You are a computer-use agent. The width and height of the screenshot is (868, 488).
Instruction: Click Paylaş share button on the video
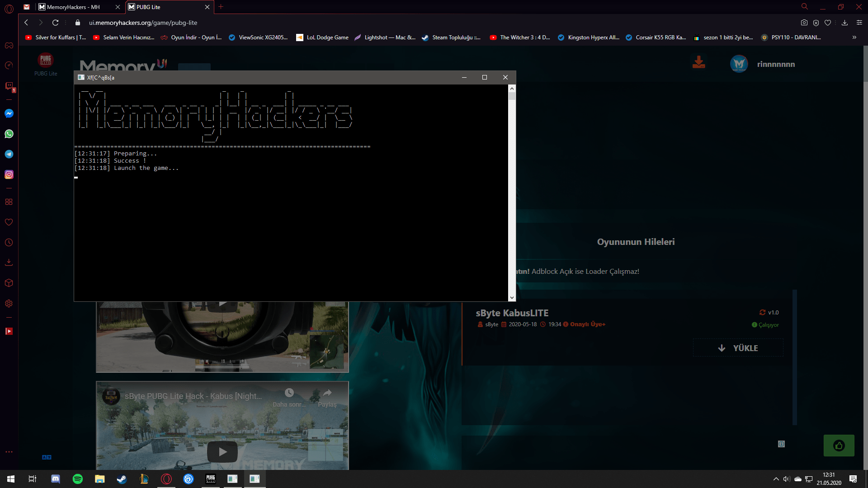click(327, 397)
